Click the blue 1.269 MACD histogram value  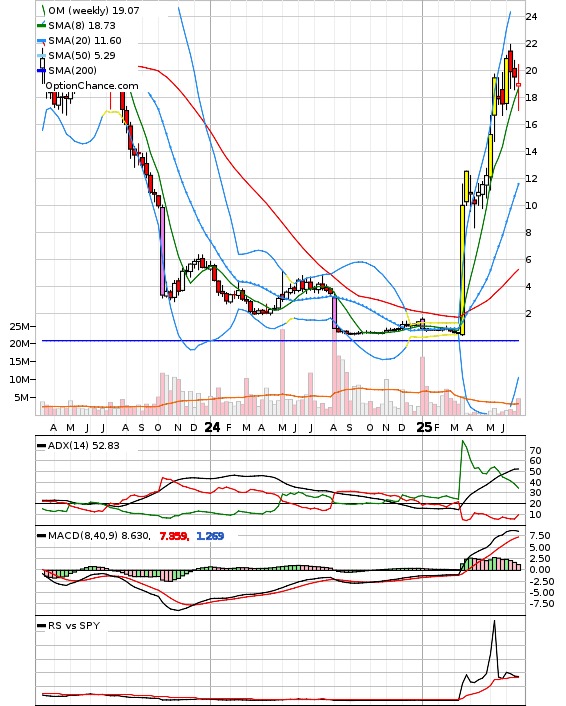coord(210,536)
